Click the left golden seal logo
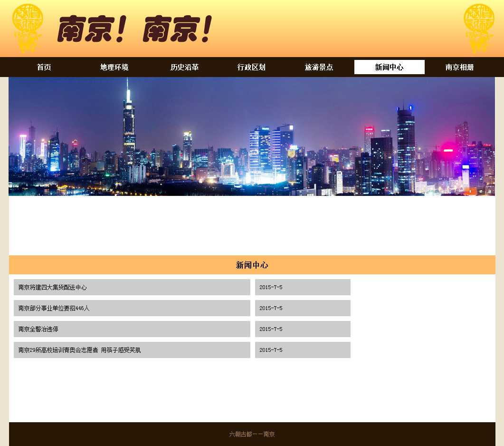Screen dimensions: 504x446 click(28, 28)
